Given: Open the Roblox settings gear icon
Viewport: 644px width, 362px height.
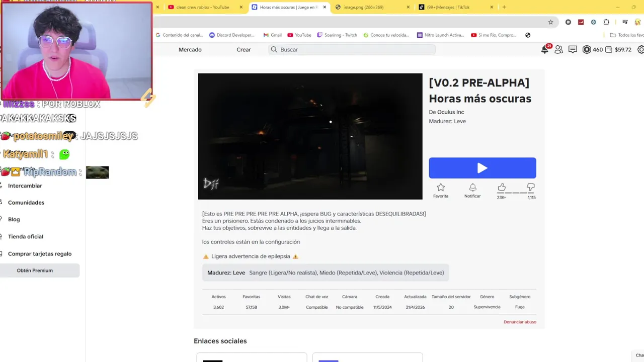Looking at the screenshot, I should [640, 49].
